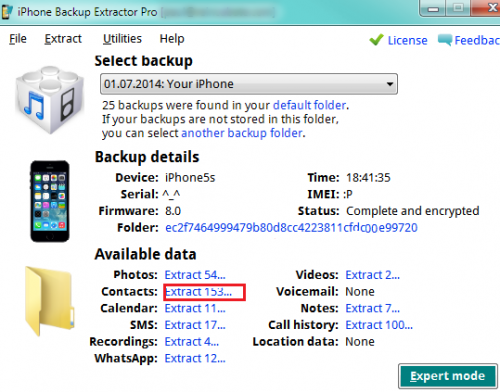Open the License link
The width and height of the screenshot is (500, 392).
pyautogui.click(x=407, y=40)
